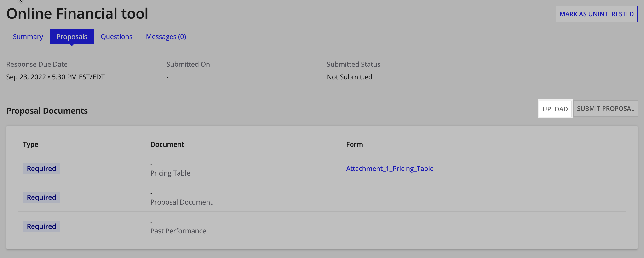Click the Document column header
This screenshot has height=258, width=644.
tap(167, 144)
